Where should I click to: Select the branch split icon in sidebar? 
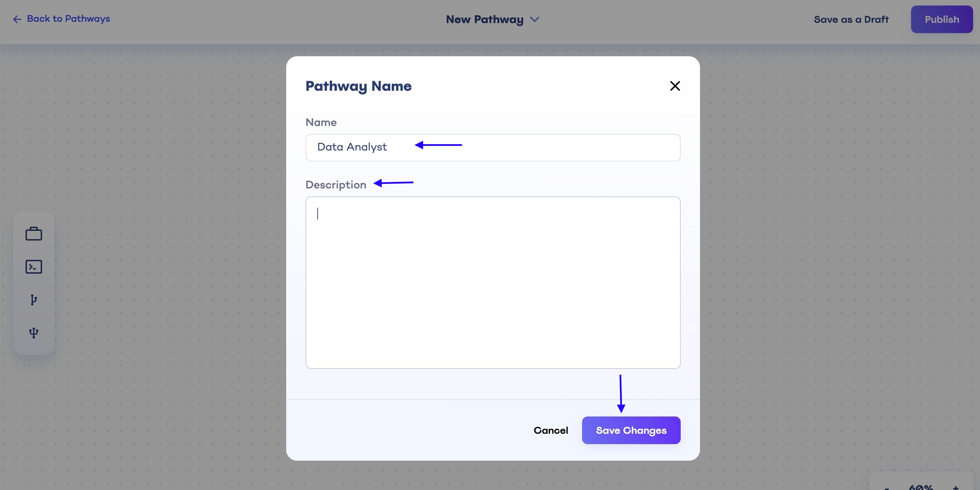[x=33, y=300]
